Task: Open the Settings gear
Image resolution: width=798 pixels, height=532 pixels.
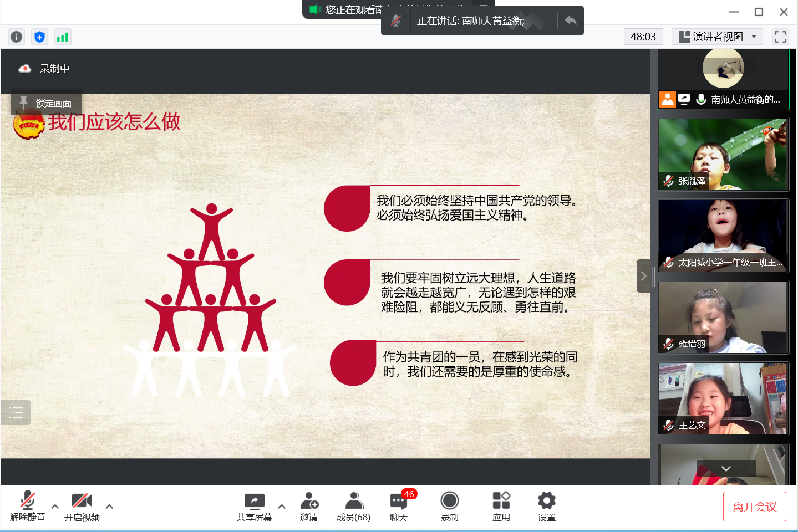Action: 546,507
